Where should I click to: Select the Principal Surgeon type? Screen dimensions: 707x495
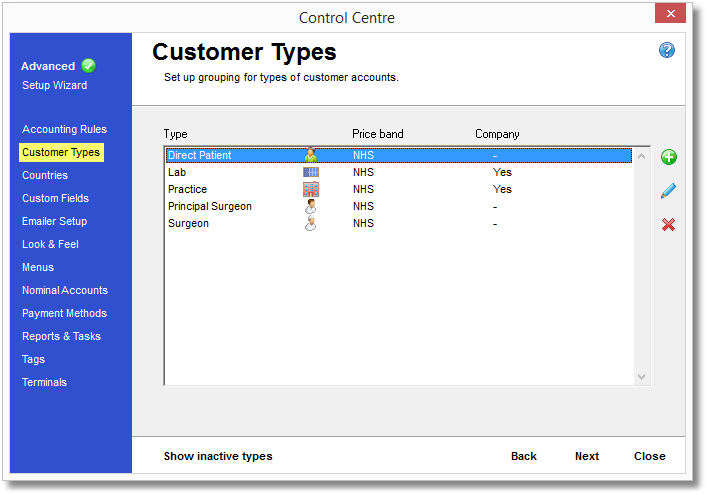coord(399,206)
